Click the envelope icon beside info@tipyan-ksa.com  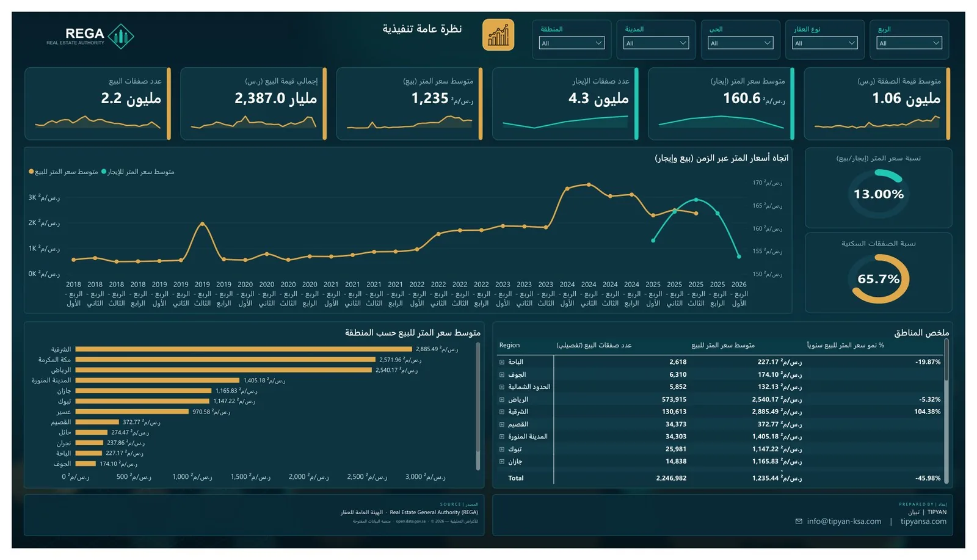click(799, 522)
